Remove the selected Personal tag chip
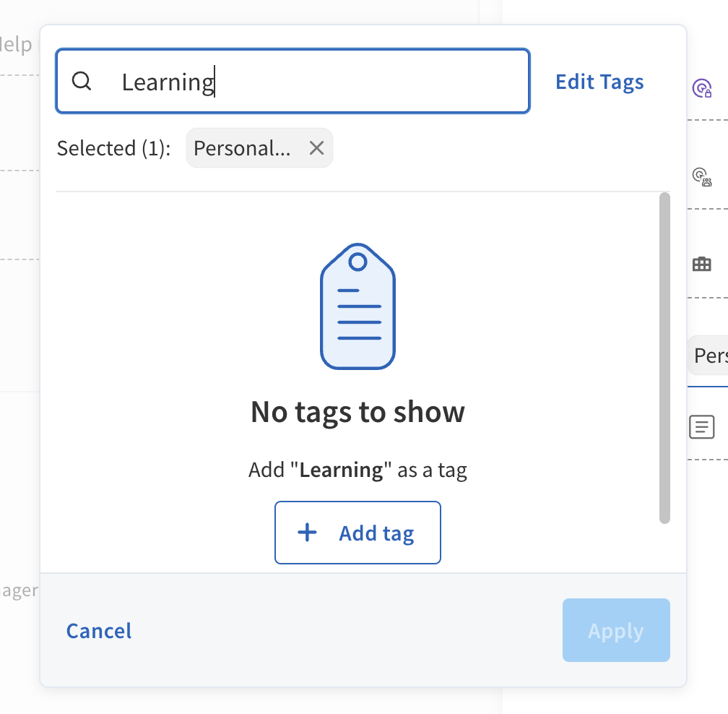The height and width of the screenshot is (714, 728). click(x=316, y=148)
